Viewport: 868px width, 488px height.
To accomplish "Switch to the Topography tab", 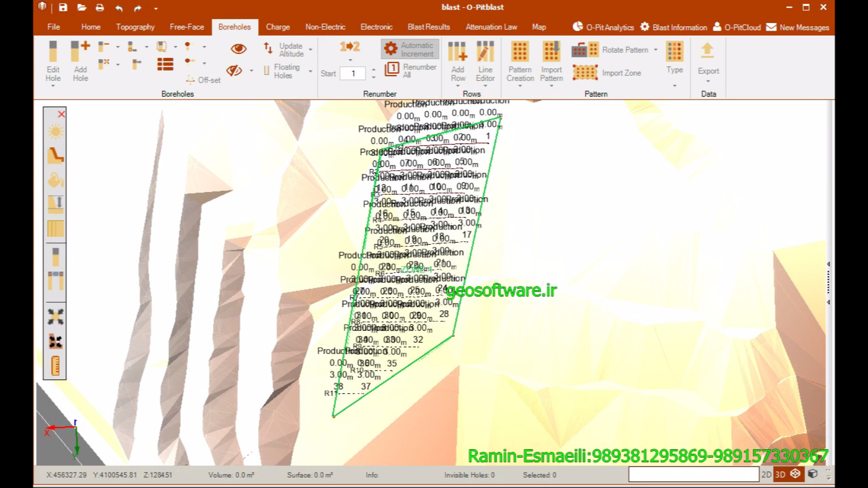I will 135,27.
